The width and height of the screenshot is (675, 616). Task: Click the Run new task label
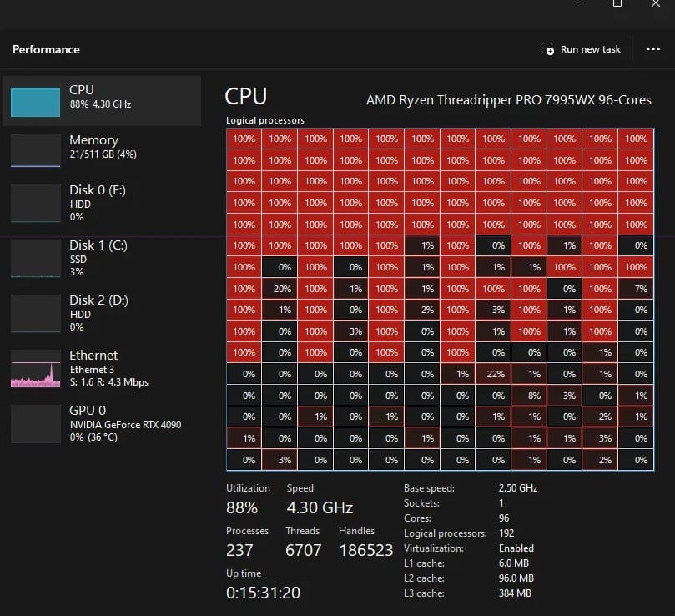pyautogui.click(x=590, y=49)
